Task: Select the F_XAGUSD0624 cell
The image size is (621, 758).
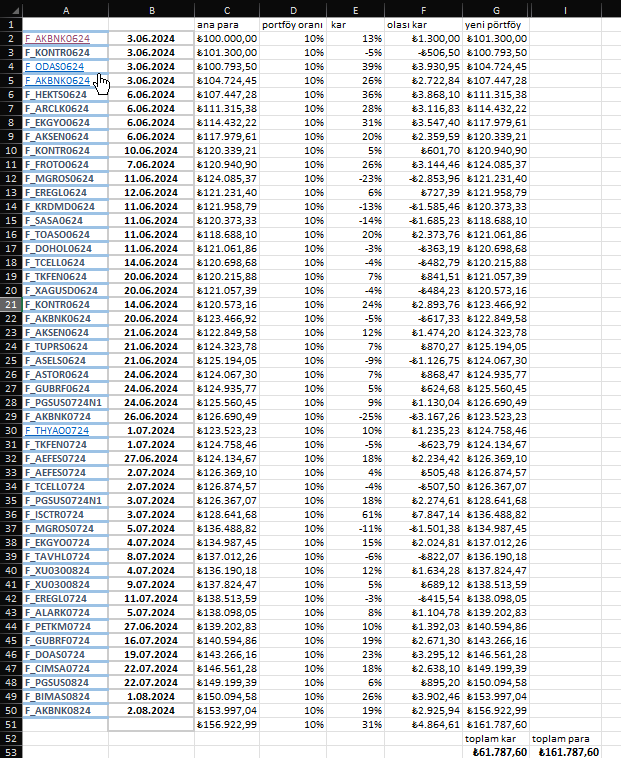Action: pos(66,291)
